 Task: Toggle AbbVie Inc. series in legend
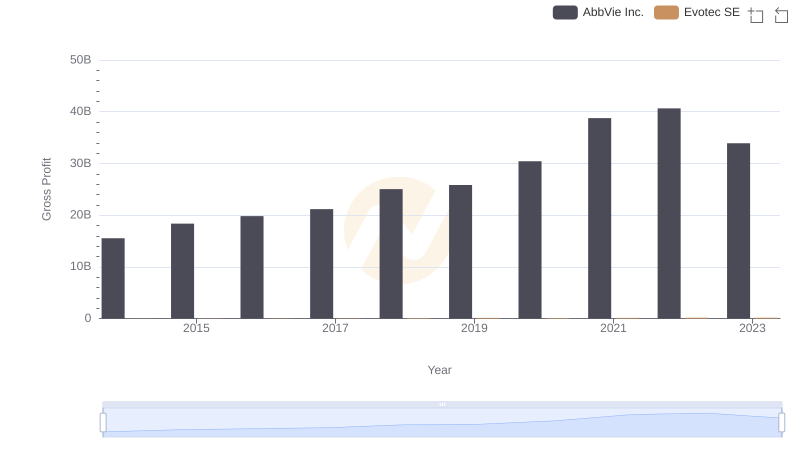coord(598,12)
